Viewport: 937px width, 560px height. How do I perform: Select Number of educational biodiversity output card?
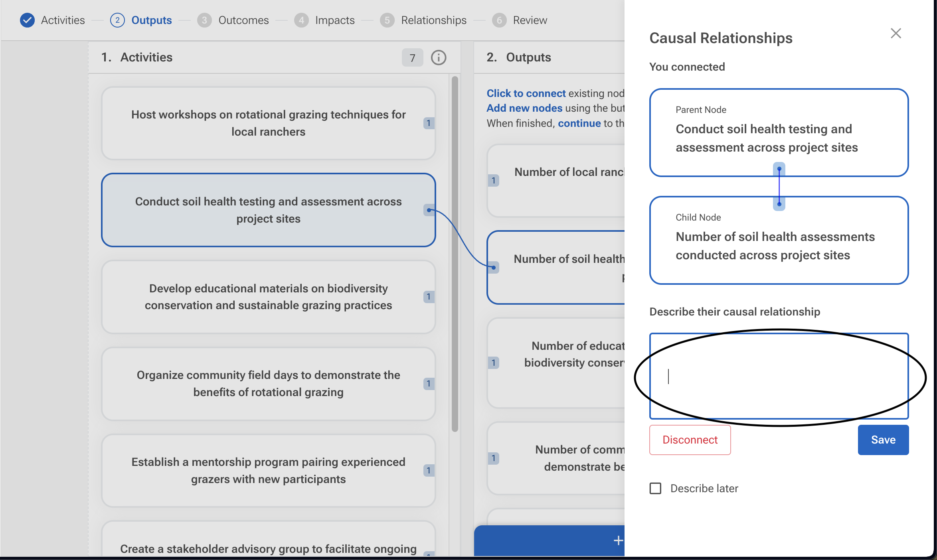click(x=555, y=363)
